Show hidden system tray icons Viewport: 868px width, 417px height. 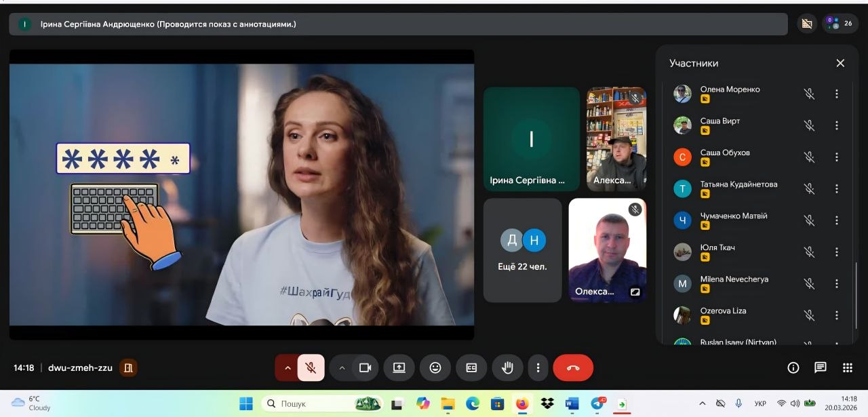click(x=705, y=403)
